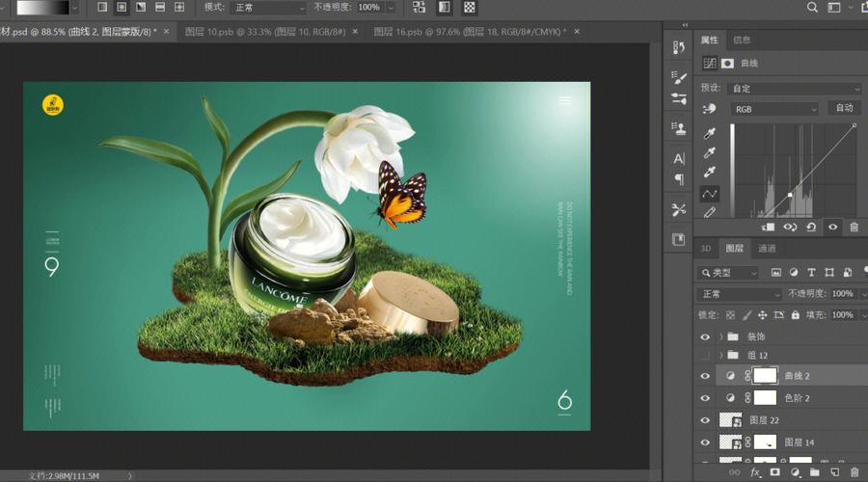868x482 pixels.
Task: Select the 属性 panel tab
Action: coord(709,40)
